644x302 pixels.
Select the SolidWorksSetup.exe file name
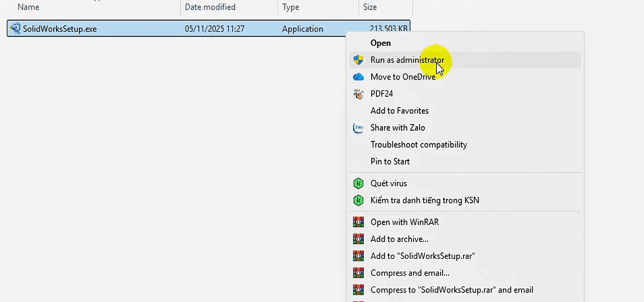point(60,29)
